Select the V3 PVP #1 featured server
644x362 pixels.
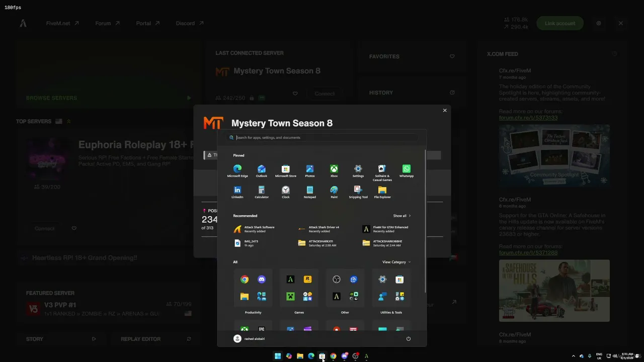(x=108, y=308)
